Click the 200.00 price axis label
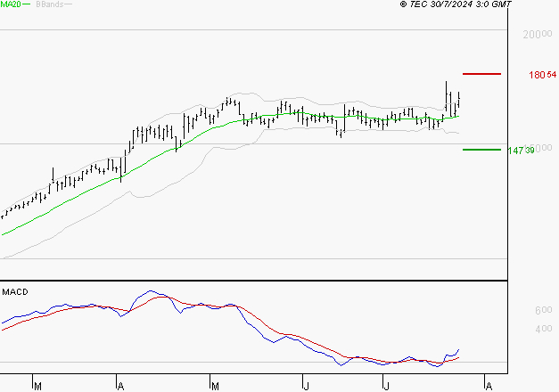This screenshot has width=559, height=392. tap(538, 35)
